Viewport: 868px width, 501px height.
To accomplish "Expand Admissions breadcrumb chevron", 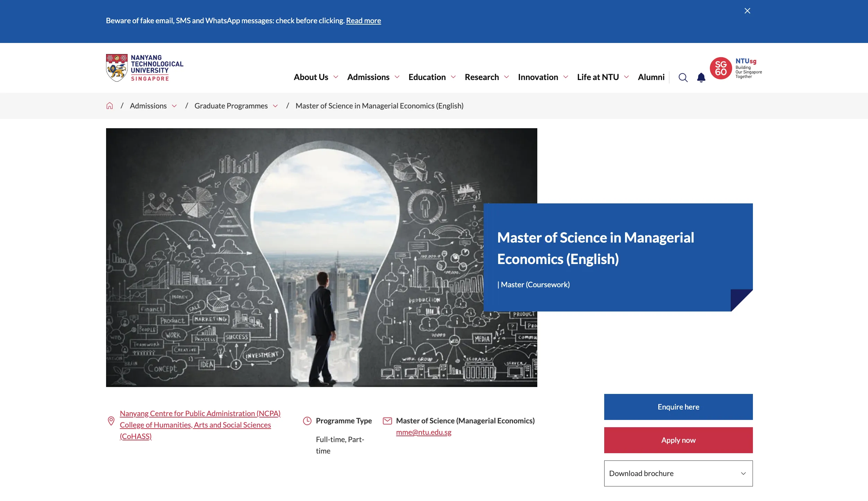I will (x=174, y=106).
